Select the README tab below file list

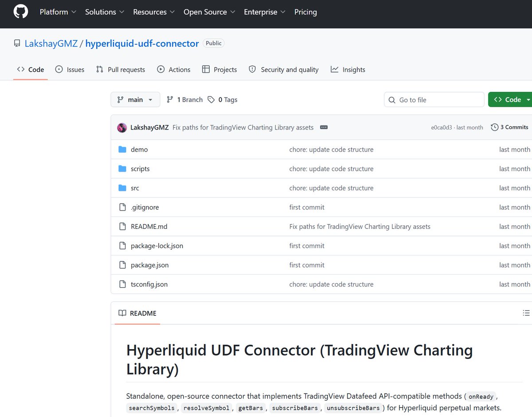pyautogui.click(x=137, y=313)
